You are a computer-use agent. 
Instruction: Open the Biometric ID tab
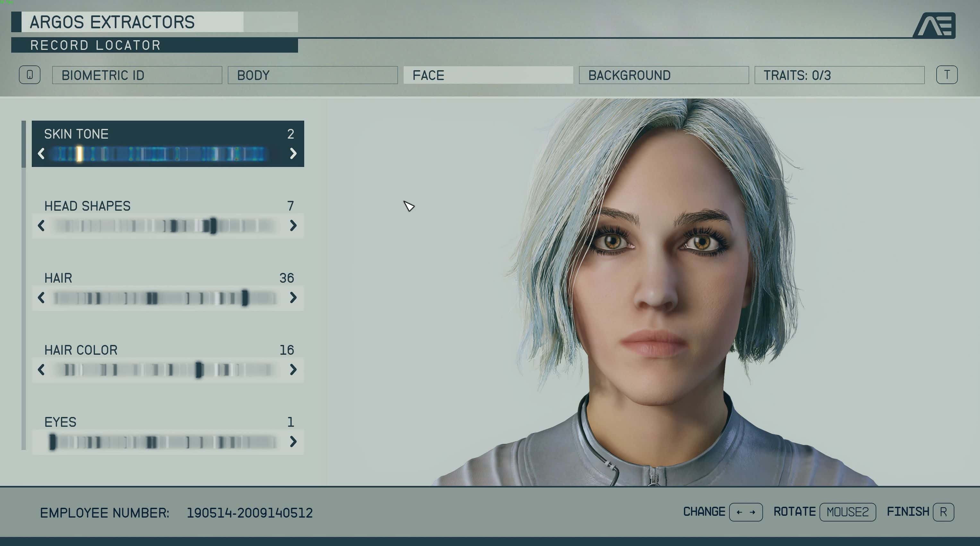click(137, 75)
